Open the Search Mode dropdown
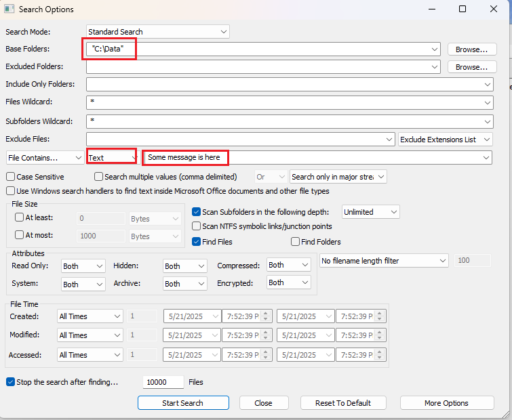The image size is (512, 420). (x=158, y=32)
